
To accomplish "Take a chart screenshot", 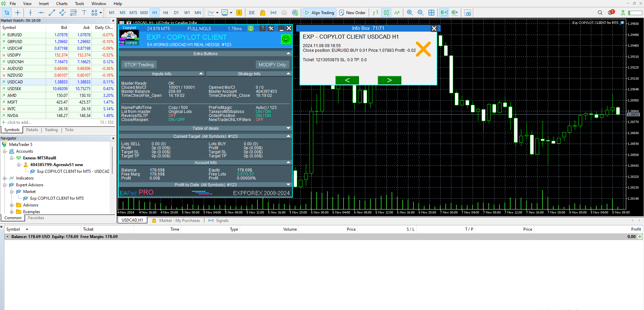I will 468,13.
